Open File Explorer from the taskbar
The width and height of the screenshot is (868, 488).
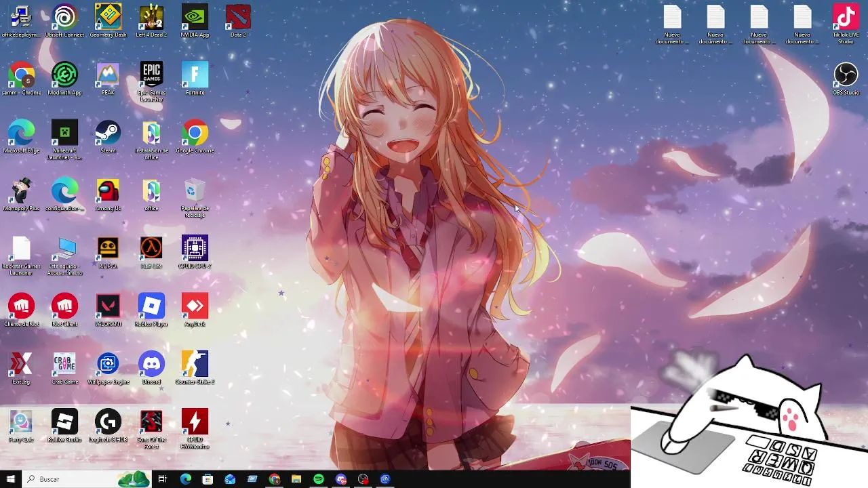click(x=296, y=479)
